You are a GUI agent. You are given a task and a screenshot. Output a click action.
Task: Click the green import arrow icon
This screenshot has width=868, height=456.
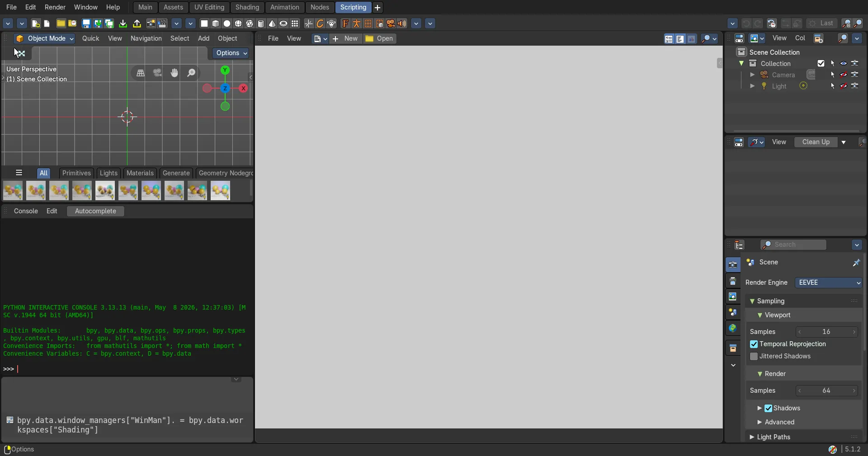(x=123, y=24)
